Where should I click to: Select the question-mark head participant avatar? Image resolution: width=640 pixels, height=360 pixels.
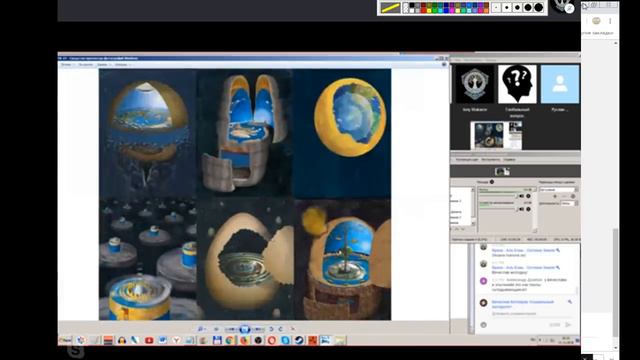tap(517, 84)
